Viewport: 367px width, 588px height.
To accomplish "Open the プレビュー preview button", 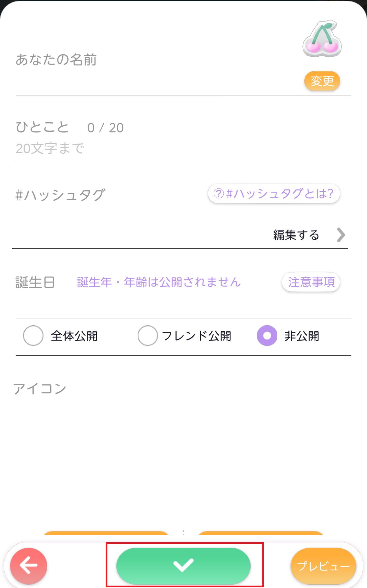I will (323, 566).
